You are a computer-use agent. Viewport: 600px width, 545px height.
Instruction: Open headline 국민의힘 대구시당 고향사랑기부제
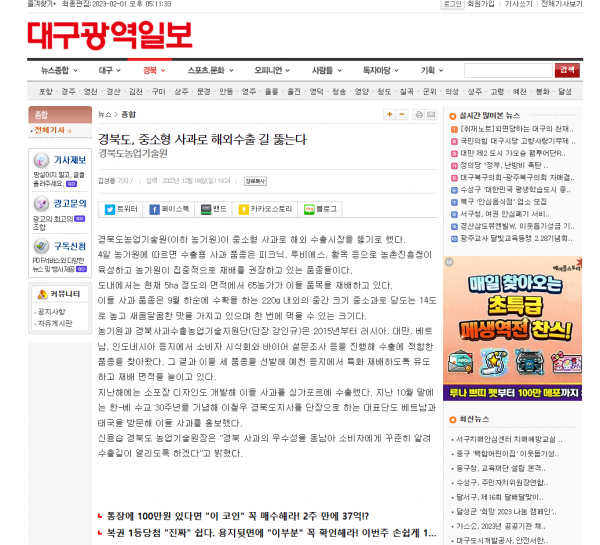tap(517, 141)
